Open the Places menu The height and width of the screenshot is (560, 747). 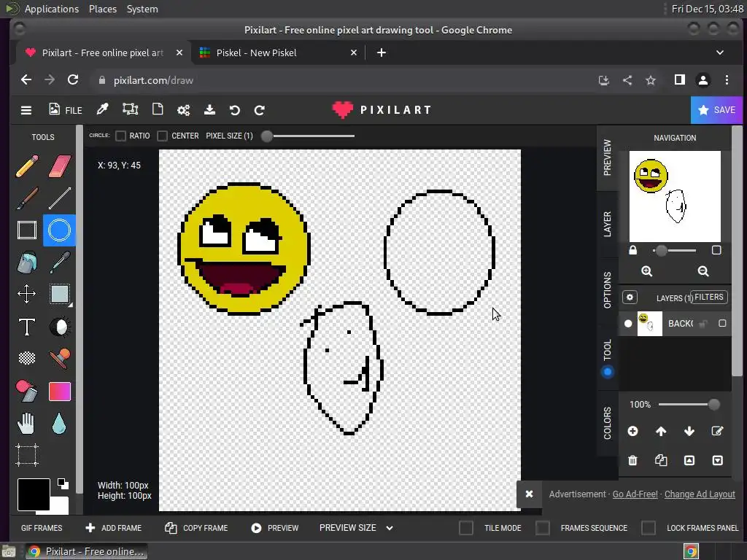click(103, 9)
